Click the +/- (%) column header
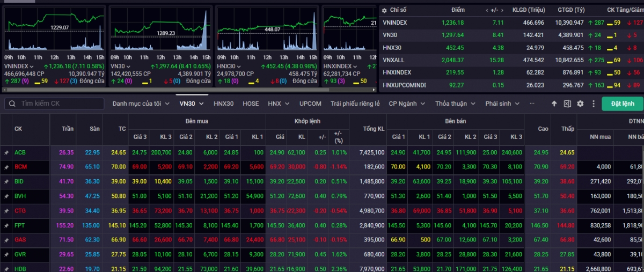 (x=338, y=137)
